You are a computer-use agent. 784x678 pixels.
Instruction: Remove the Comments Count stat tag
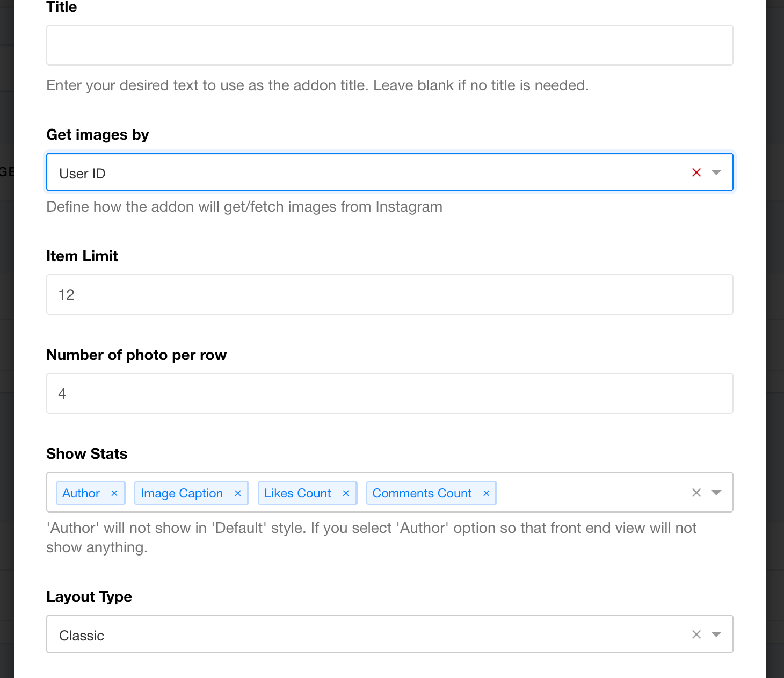(485, 493)
